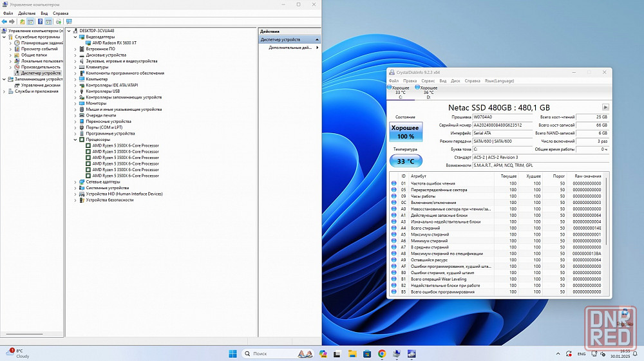Open the Действие menu in Computer Management
This screenshot has height=361, width=644.
pos(26,13)
